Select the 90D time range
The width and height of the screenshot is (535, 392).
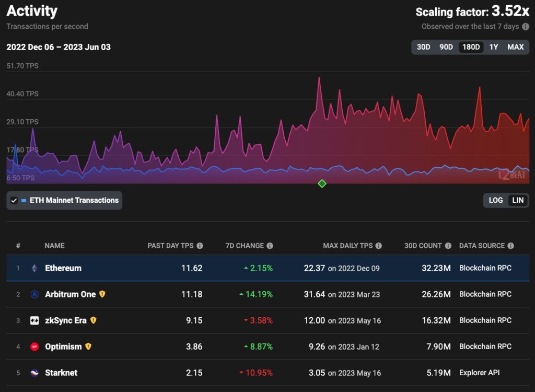click(446, 47)
